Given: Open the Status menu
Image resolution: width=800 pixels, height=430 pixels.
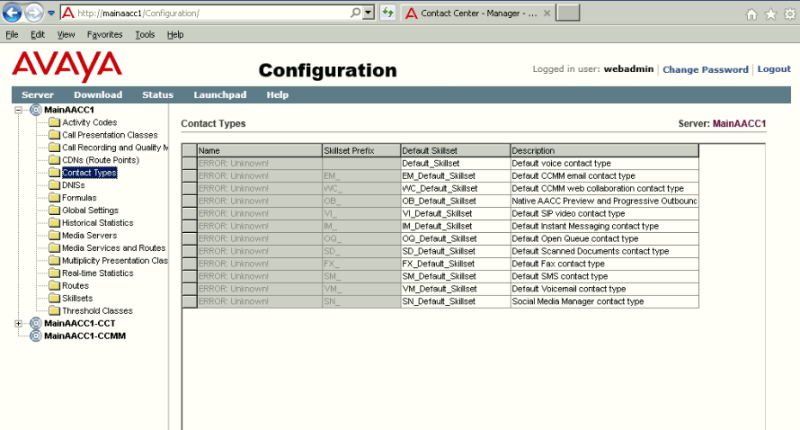Looking at the screenshot, I should (158, 95).
